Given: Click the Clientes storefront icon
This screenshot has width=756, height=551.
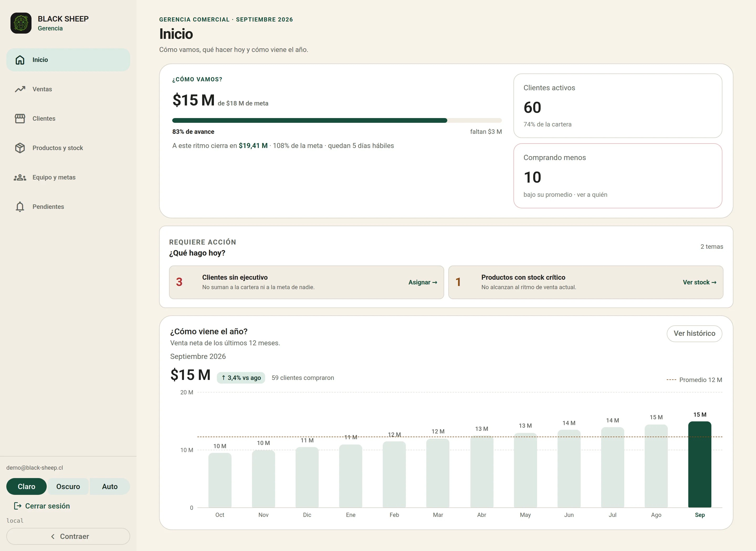Looking at the screenshot, I should [20, 118].
